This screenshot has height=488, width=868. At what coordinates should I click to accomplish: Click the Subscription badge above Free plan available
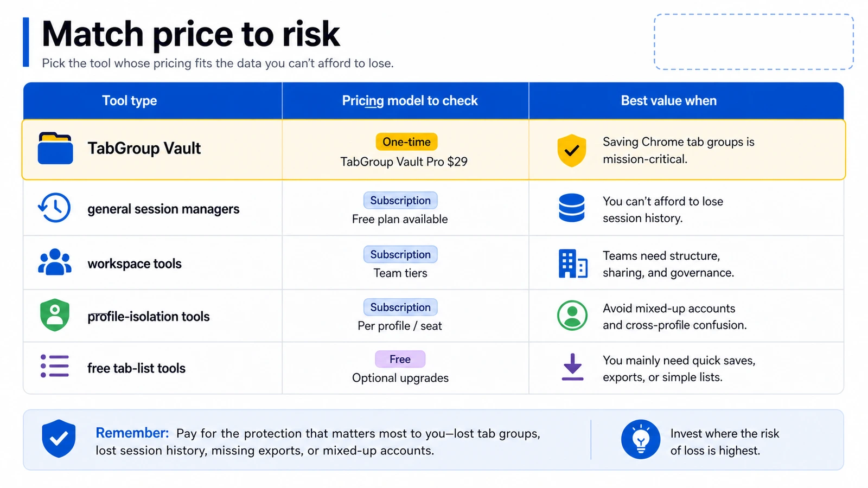tap(400, 201)
